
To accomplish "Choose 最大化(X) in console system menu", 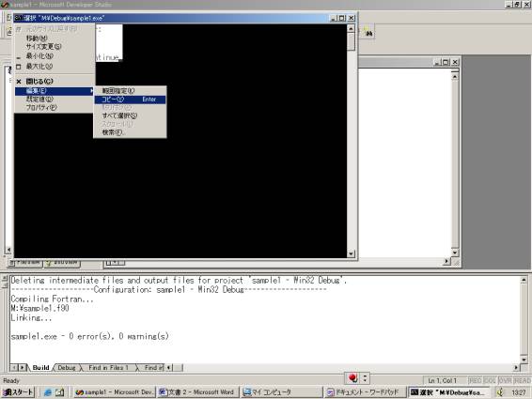I will 55,67.
